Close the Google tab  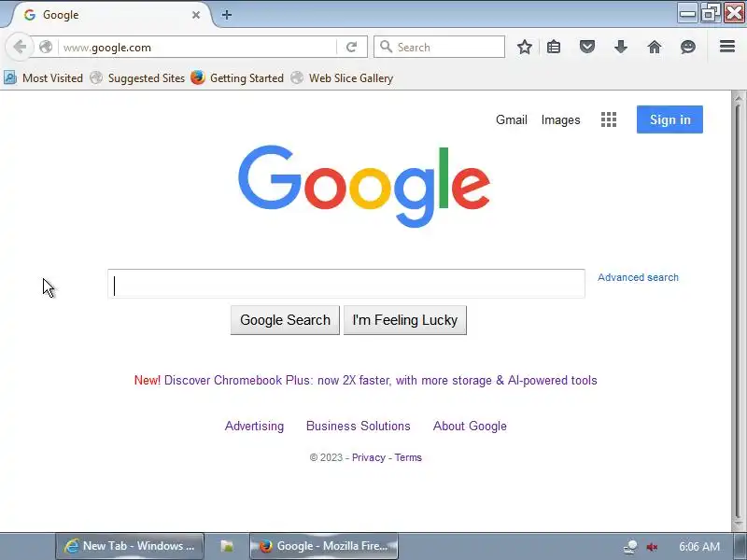pos(196,15)
